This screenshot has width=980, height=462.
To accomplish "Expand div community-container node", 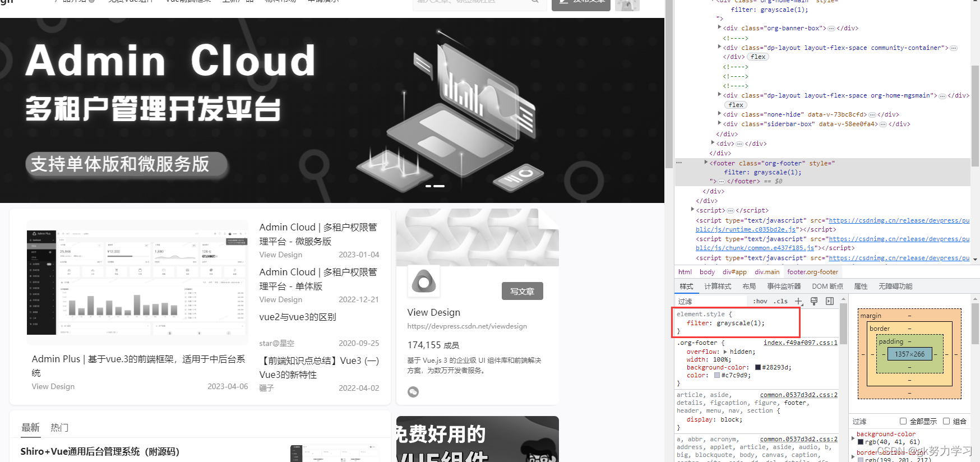I will pos(719,47).
